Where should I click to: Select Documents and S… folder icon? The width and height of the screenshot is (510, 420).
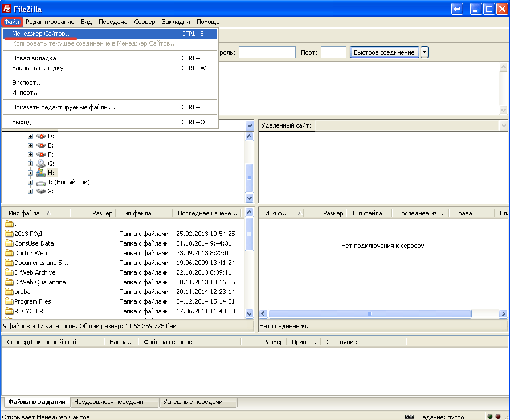pos(9,263)
